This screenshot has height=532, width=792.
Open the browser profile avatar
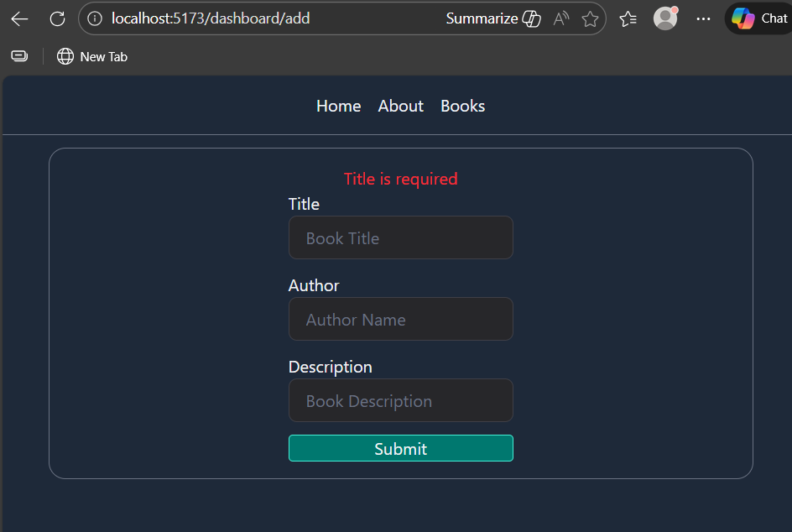click(665, 18)
